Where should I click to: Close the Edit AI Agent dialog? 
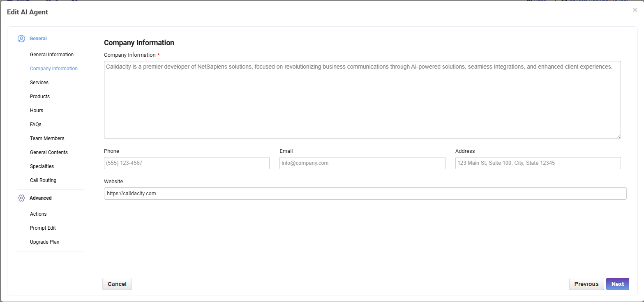pyautogui.click(x=635, y=10)
